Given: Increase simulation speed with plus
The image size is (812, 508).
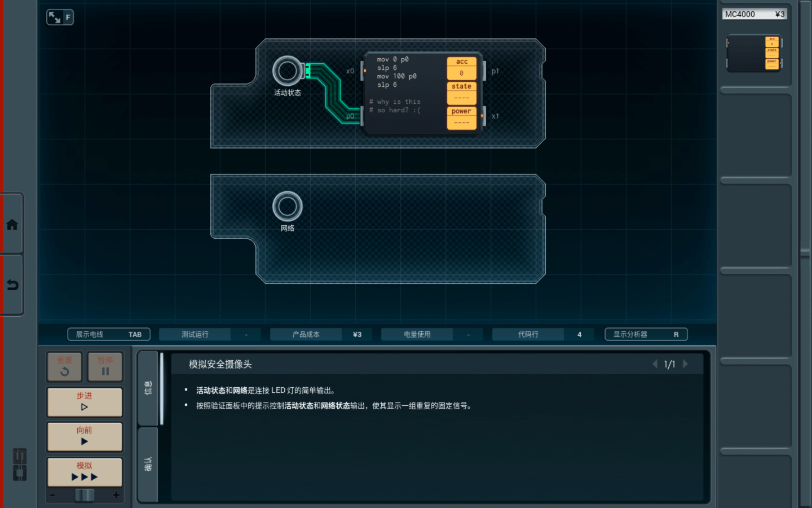Looking at the screenshot, I should pyautogui.click(x=116, y=495).
